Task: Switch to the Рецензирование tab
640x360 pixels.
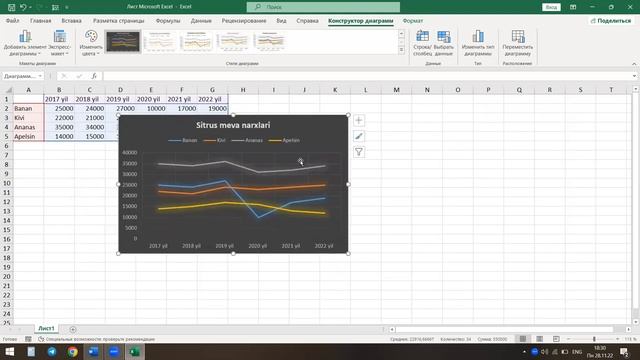Action: click(244, 21)
